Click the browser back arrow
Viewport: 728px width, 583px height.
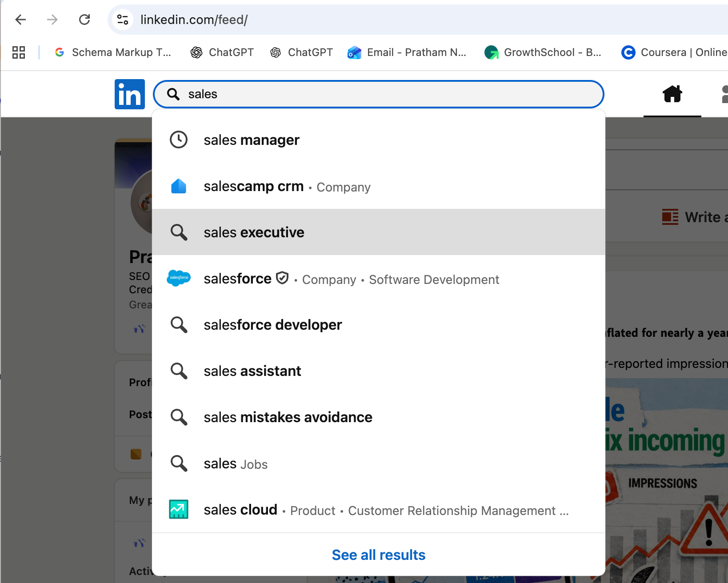(x=20, y=20)
